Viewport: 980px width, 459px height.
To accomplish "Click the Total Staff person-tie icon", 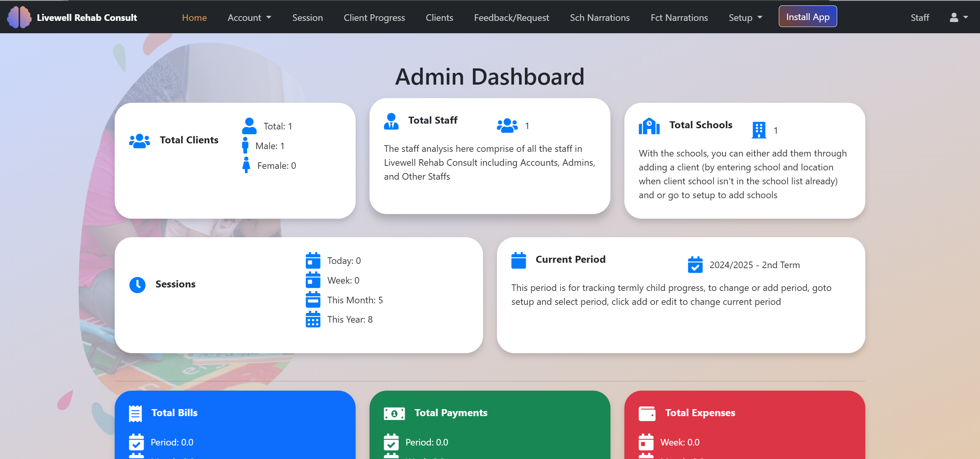I will point(391,121).
